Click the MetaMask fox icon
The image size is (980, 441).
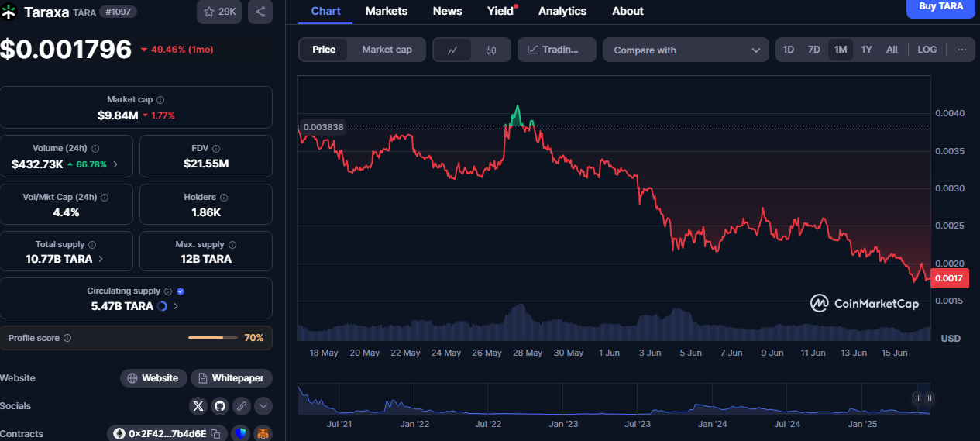[x=263, y=434]
